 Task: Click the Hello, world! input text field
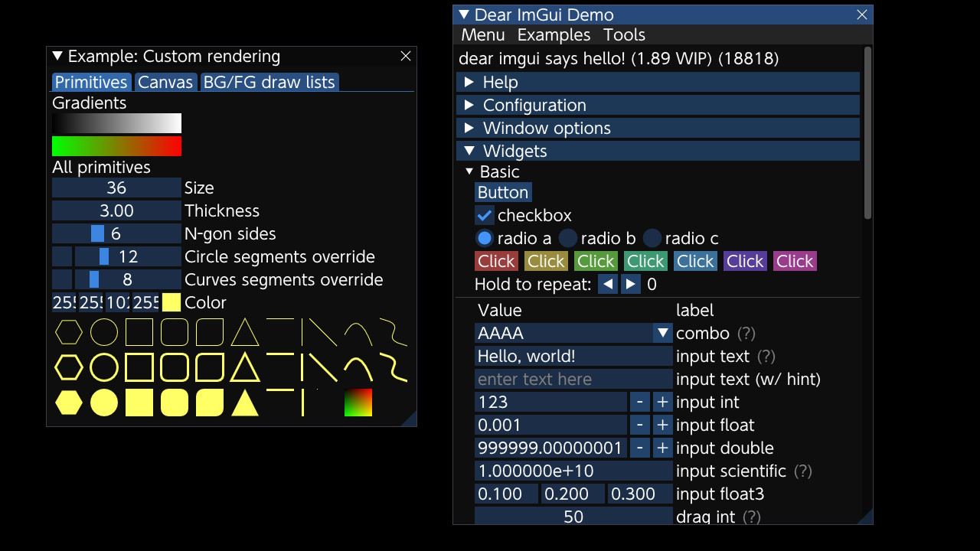pos(573,356)
